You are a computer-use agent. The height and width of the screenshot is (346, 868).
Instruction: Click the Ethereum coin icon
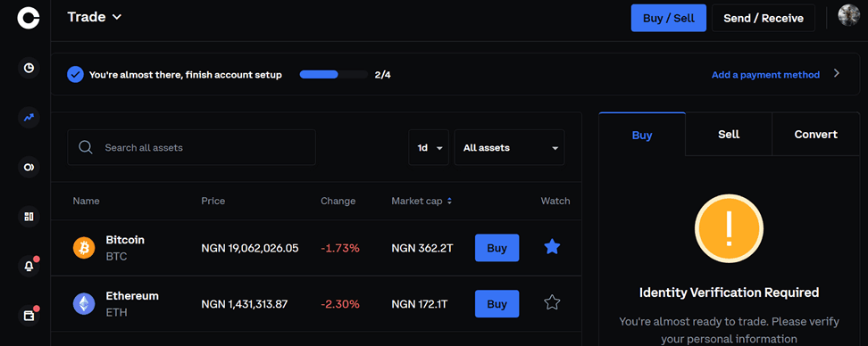click(84, 304)
